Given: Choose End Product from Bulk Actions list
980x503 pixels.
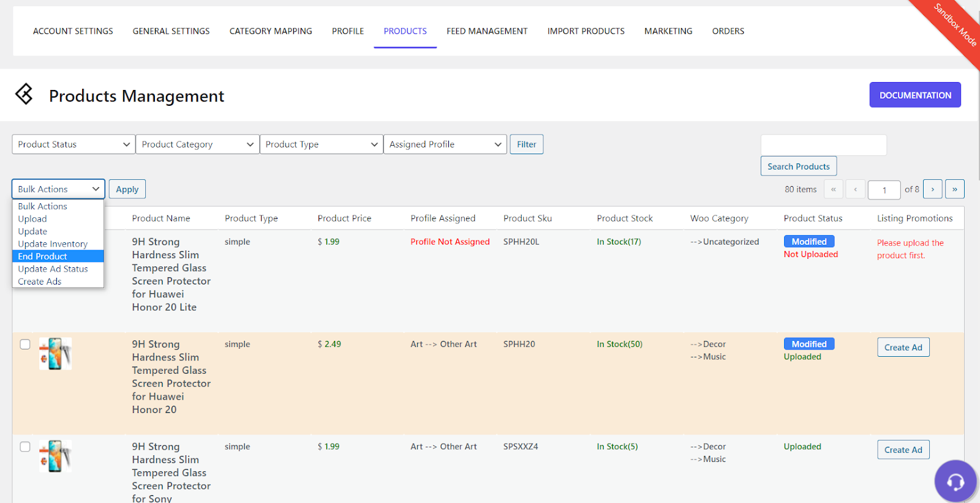Looking at the screenshot, I should (x=43, y=256).
